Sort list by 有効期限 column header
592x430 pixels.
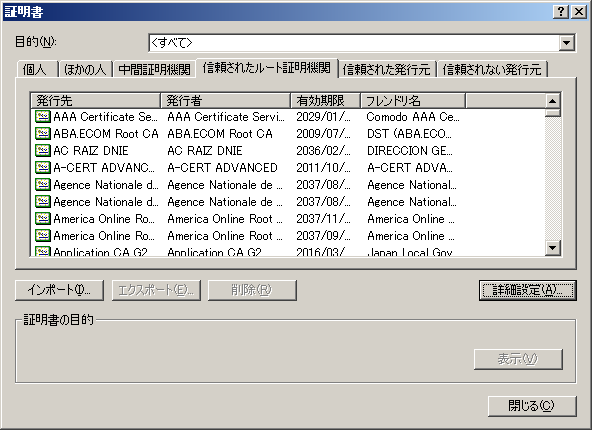pos(326,100)
